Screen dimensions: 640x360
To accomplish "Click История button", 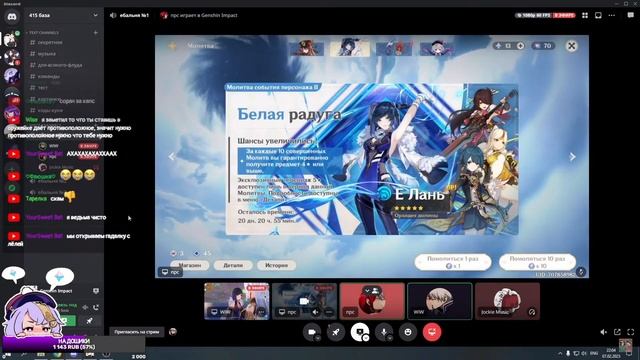I will tap(276, 265).
